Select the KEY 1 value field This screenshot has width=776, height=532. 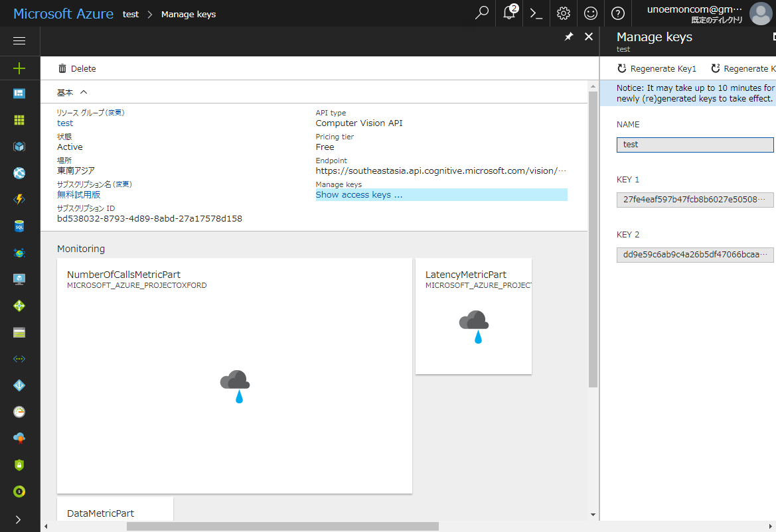695,200
